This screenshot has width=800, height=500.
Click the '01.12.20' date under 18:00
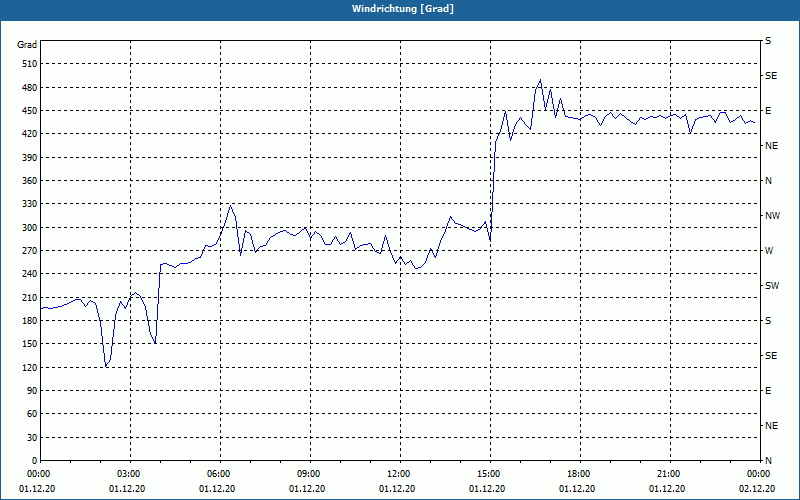(x=577, y=489)
